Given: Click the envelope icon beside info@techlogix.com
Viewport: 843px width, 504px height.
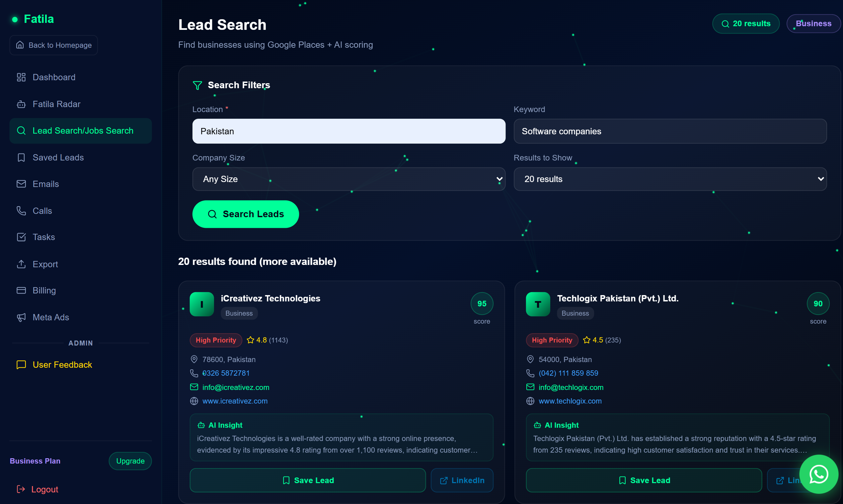Looking at the screenshot, I should (530, 387).
